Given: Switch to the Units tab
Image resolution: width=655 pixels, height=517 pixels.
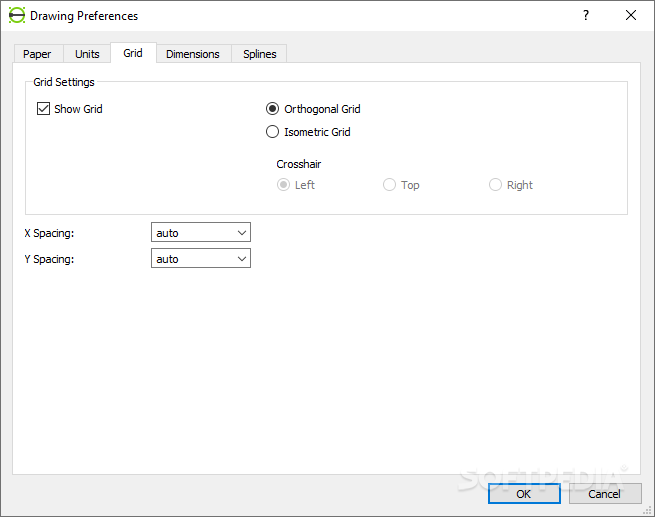Looking at the screenshot, I should tap(87, 54).
